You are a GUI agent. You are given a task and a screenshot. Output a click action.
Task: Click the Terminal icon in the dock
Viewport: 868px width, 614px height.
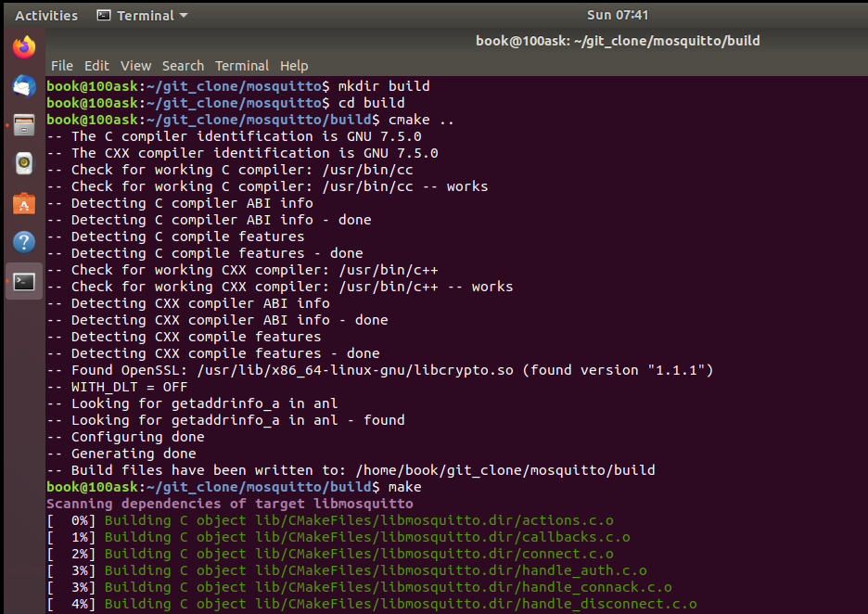pyautogui.click(x=24, y=281)
